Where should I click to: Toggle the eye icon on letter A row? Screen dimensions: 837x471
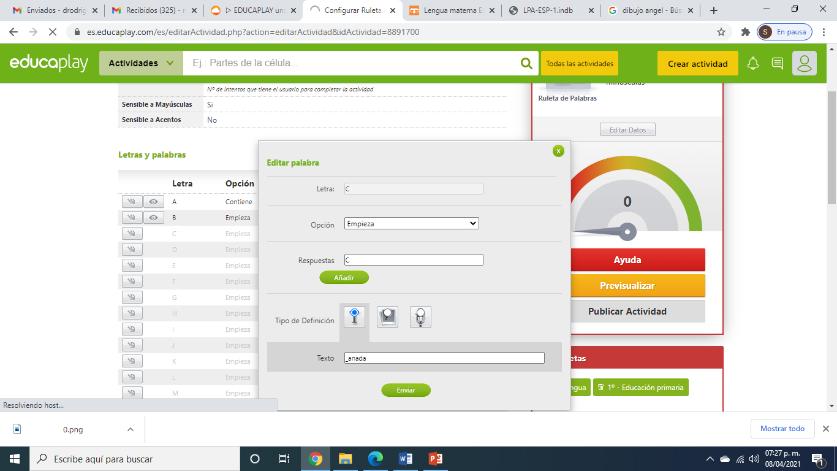coord(153,202)
